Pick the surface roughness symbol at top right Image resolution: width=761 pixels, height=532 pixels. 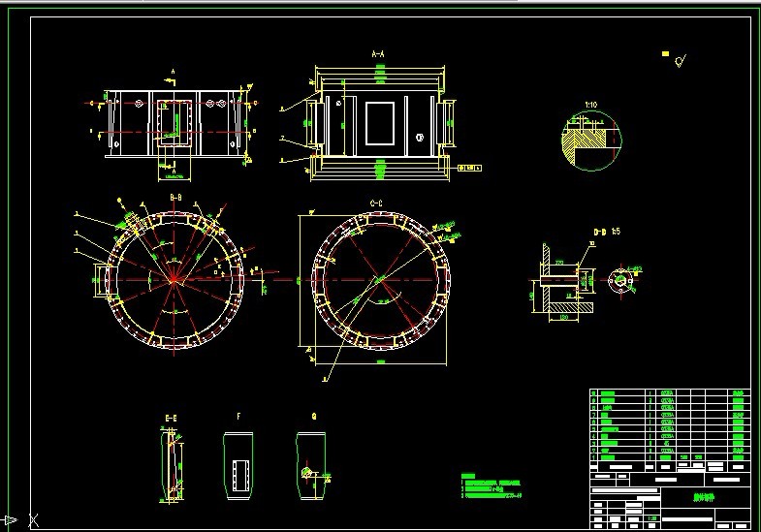681,61
